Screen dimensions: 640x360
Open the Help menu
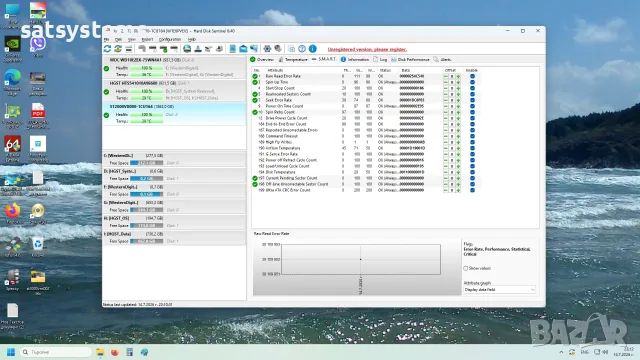[x=192, y=40]
